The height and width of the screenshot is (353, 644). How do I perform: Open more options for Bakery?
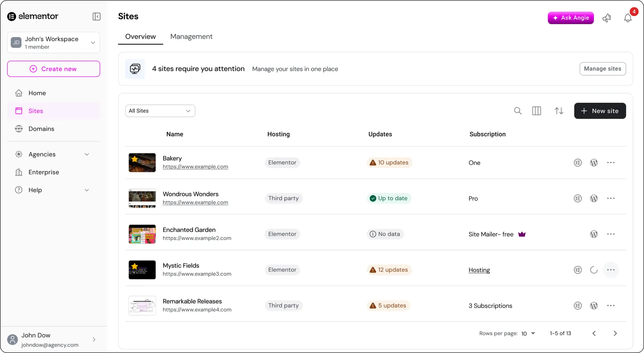coord(610,163)
